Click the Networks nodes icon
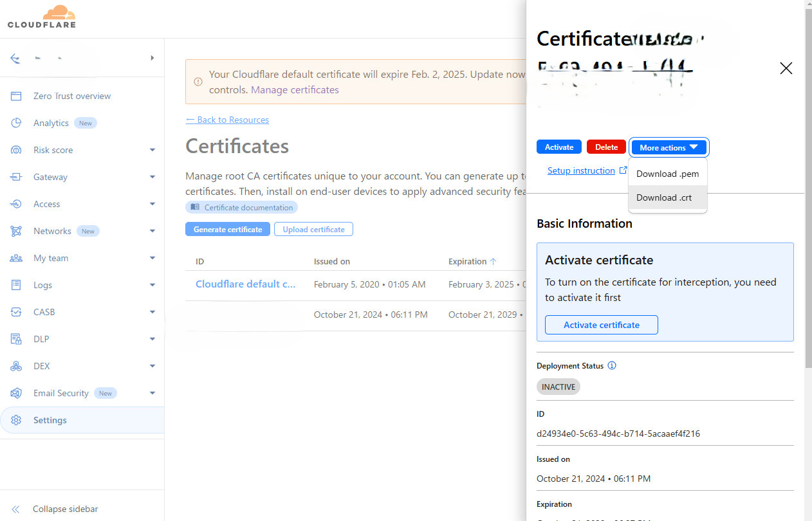This screenshot has height=521, width=812. click(x=16, y=231)
